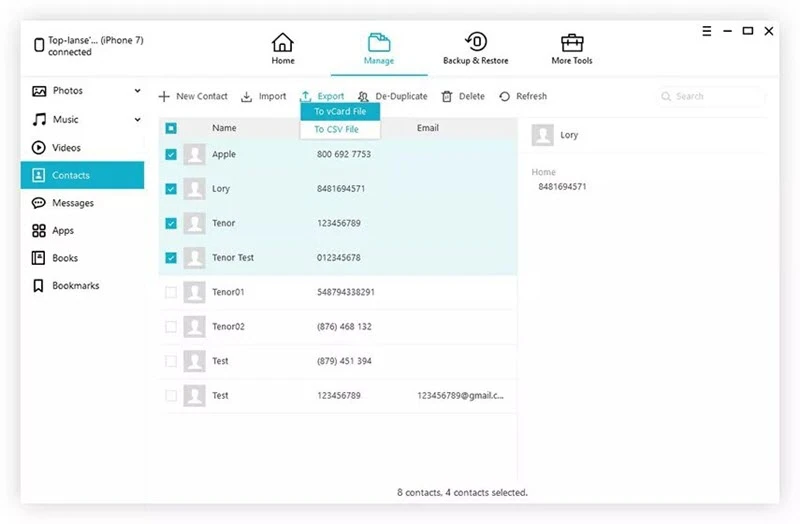Image resolution: width=800 pixels, height=524 pixels.
Task: Select phone number 548794338291
Action: point(346,292)
